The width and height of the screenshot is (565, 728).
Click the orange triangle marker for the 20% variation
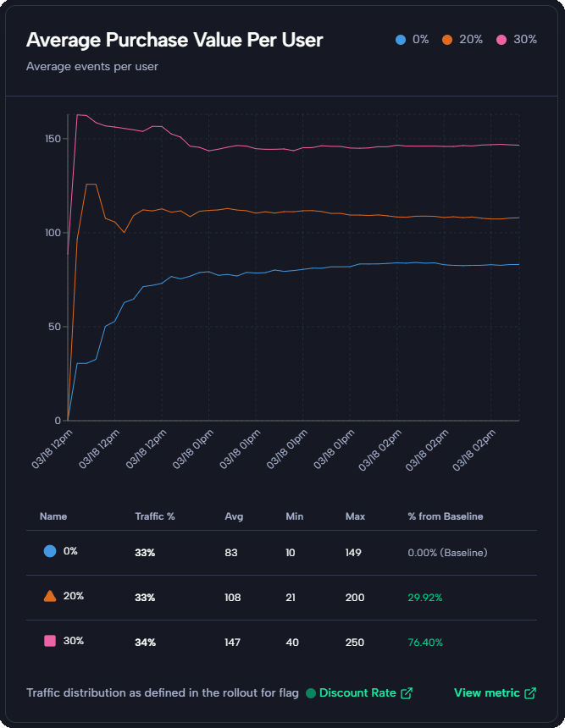48,597
